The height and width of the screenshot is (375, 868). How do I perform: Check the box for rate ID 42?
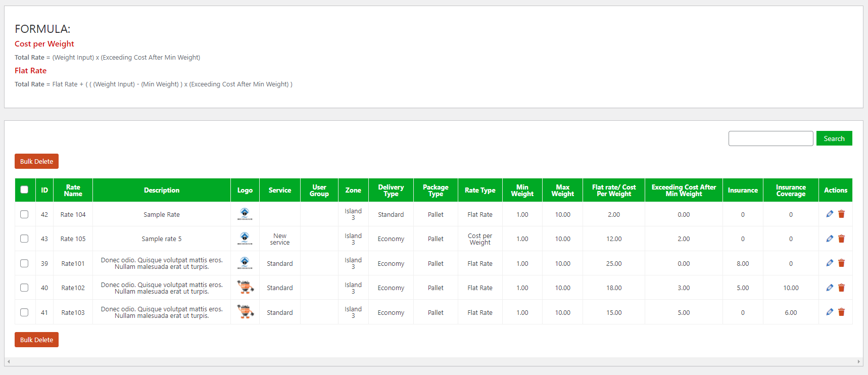(x=24, y=214)
